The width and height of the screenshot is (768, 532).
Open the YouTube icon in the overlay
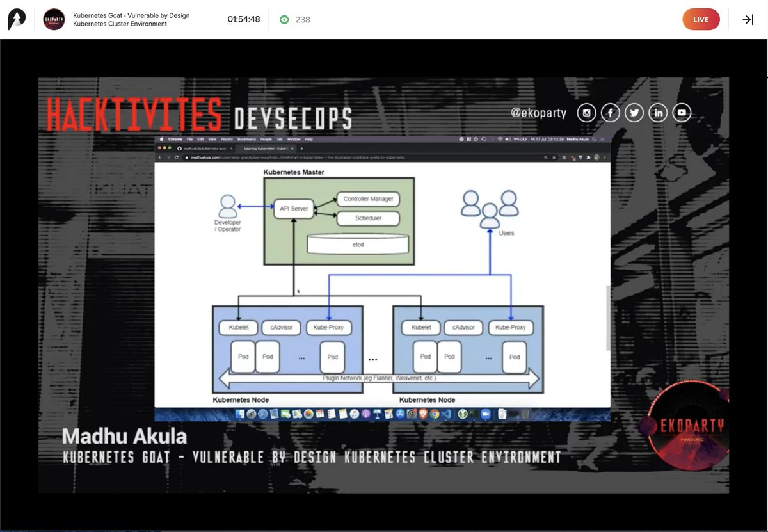click(x=682, y=113)
